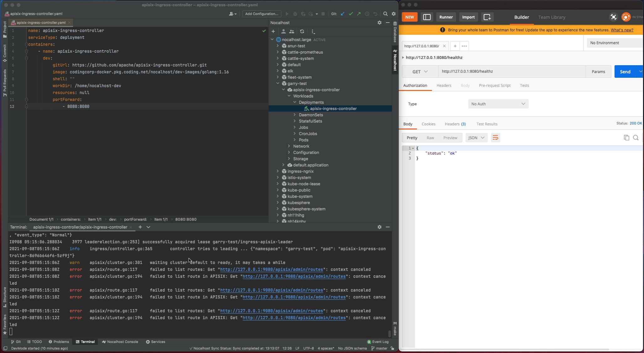This screenshot has width=644, height=353.
Task: Click the GET method selector icon
Action: (419, 71)
